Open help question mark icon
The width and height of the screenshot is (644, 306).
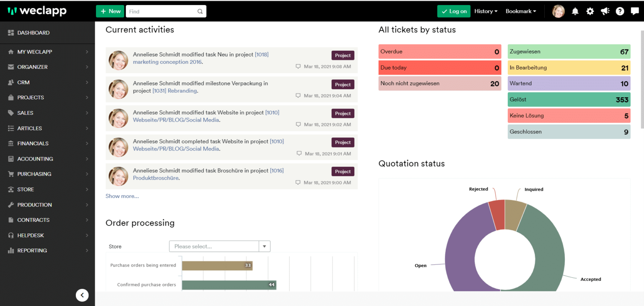click(620, 11)
